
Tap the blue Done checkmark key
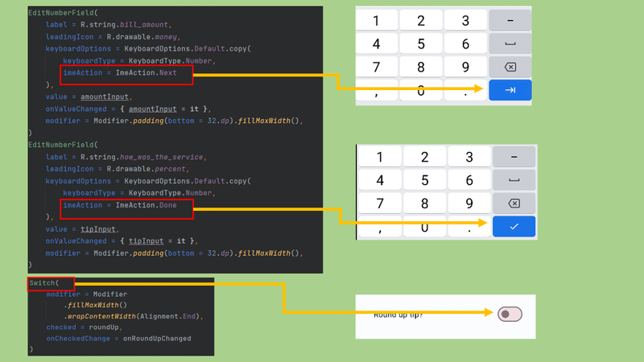(514, 226)
